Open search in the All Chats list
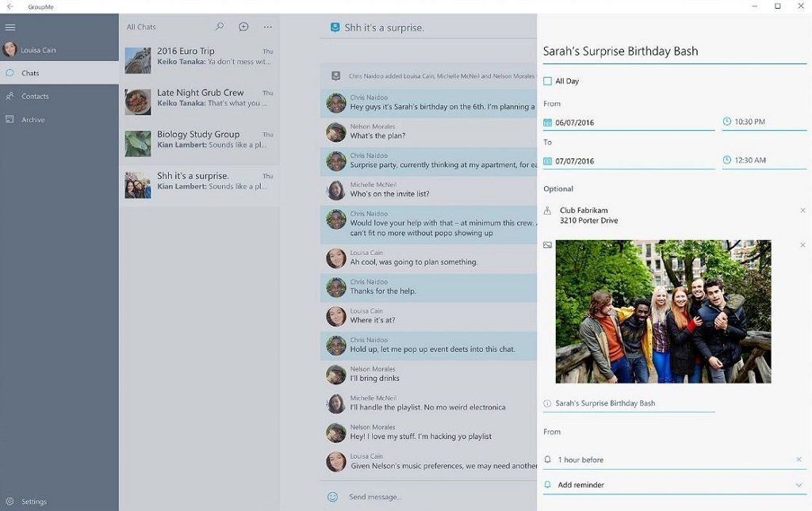The image size is (812, 511). [x=217, y=26]
